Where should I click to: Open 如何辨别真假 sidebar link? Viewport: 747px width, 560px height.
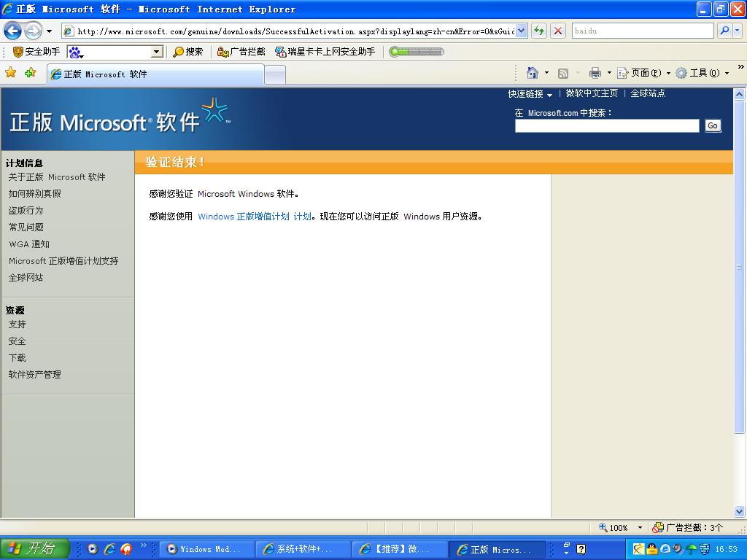35,194
